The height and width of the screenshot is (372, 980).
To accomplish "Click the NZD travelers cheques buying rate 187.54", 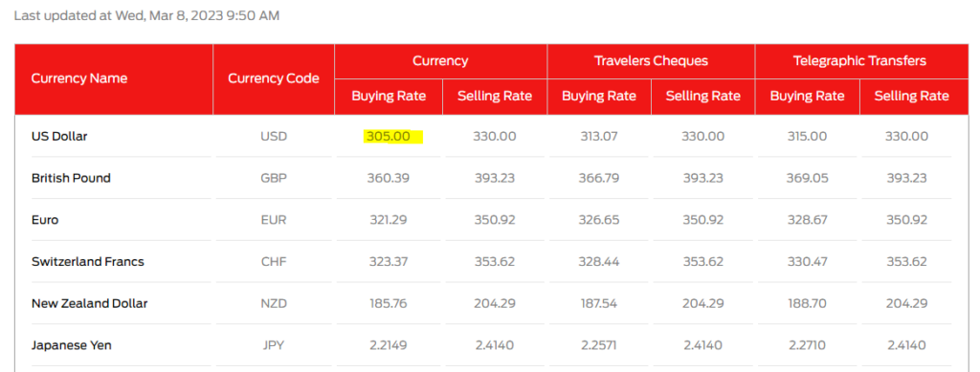I will point(599,303).
